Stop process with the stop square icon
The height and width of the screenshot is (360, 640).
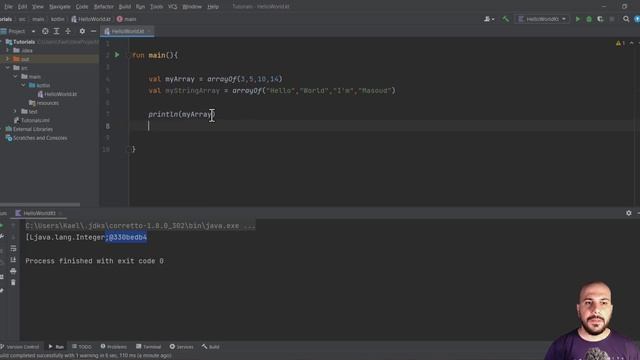click(611, 19)
